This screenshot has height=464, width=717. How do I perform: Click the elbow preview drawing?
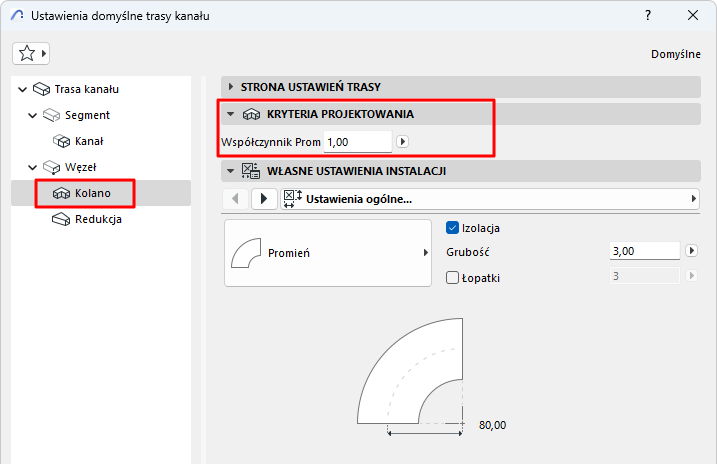[410, 376]
